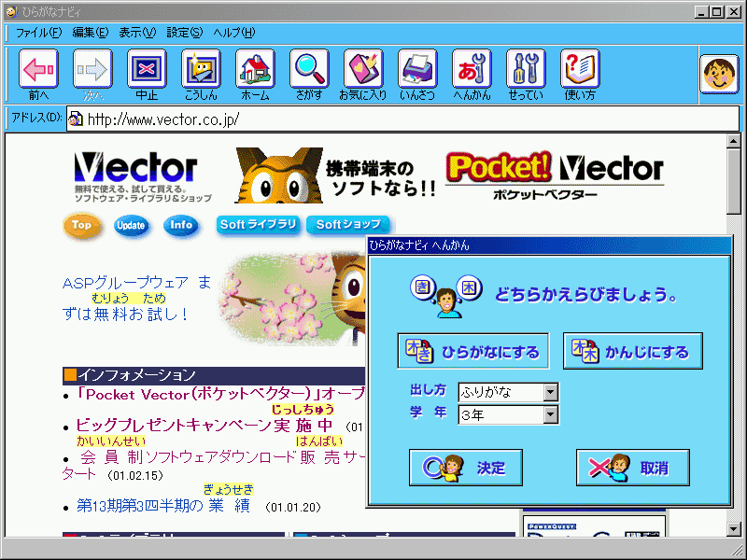Open the ファイル menu
This screenshot has height=560, width=747.
(38, 33)
